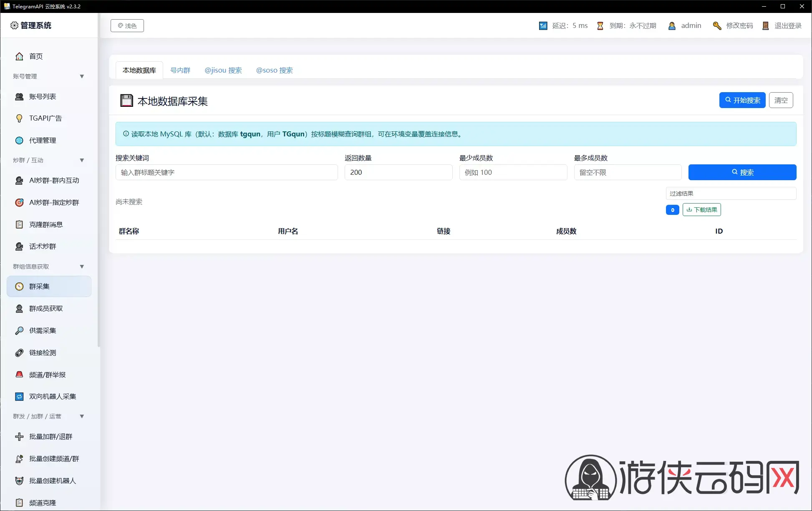Open 代理管理 globe icon
The height and width of the screenshot is (511, 812).
tap(19, 141)
